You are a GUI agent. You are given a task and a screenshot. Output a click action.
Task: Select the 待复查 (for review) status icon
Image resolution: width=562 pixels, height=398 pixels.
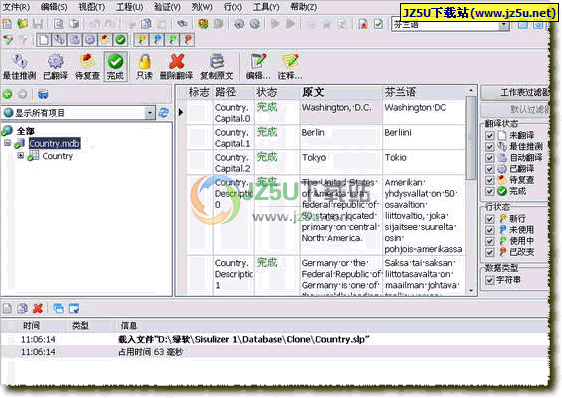pyautogui.click(x=87, y=66)
